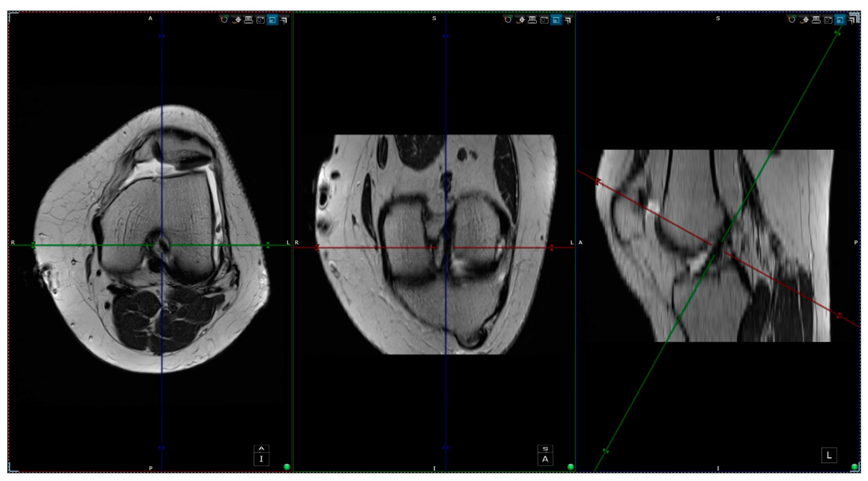868x481 pixels.
Task: Click reset rotation icon in coronal view
Action: point(508,20)
